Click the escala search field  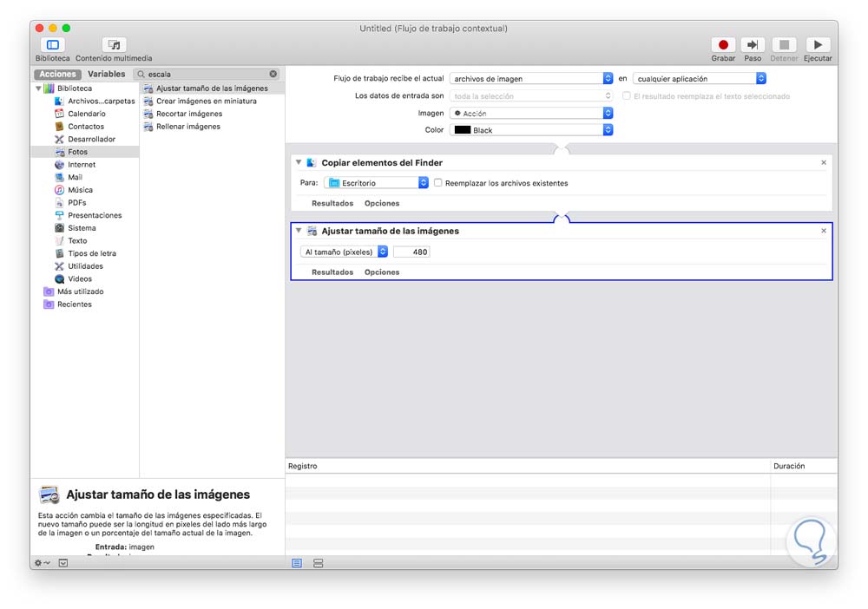point(206,74)
